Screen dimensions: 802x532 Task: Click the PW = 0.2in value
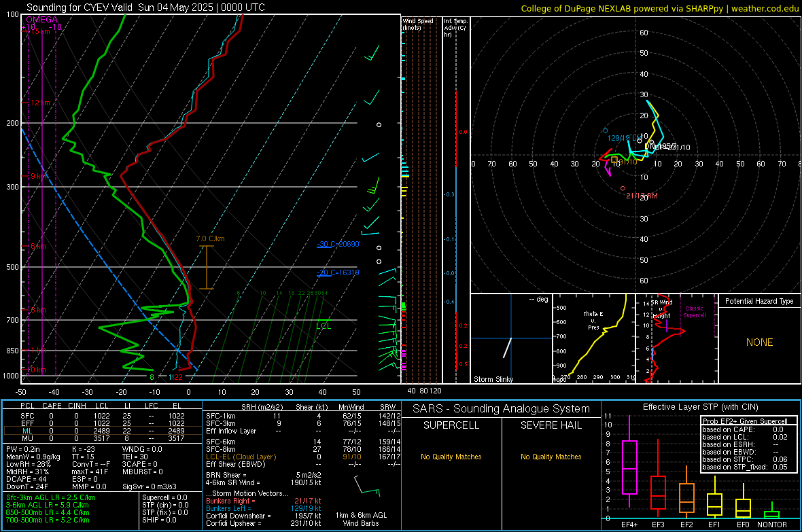(23, 449)
